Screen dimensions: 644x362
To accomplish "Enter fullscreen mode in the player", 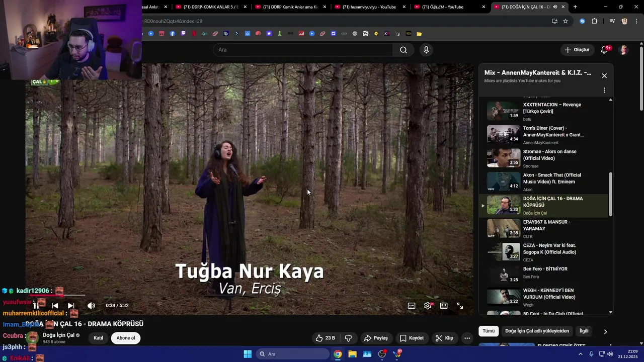I will pyautogui.click(x=460, y=306).
